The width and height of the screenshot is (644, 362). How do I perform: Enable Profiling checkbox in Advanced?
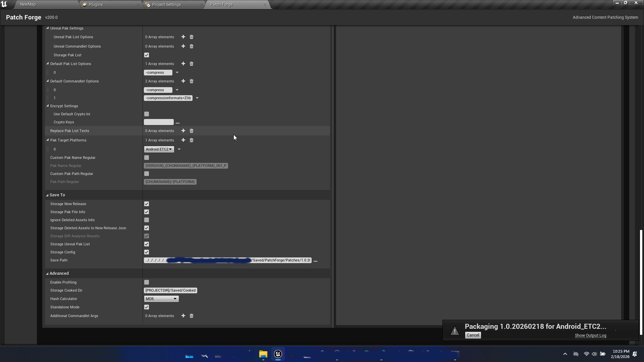(147, 282)
